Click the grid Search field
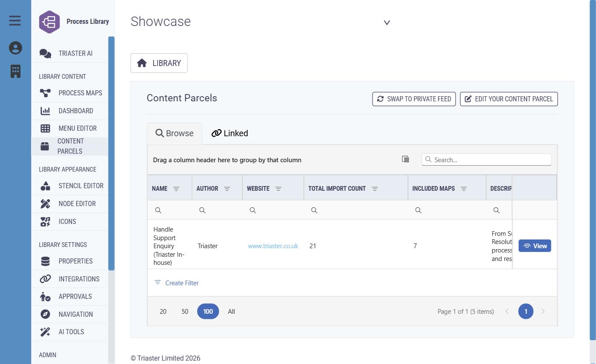Image resolution: width=596 pixels, height=364 pixels. click(487, 160)
